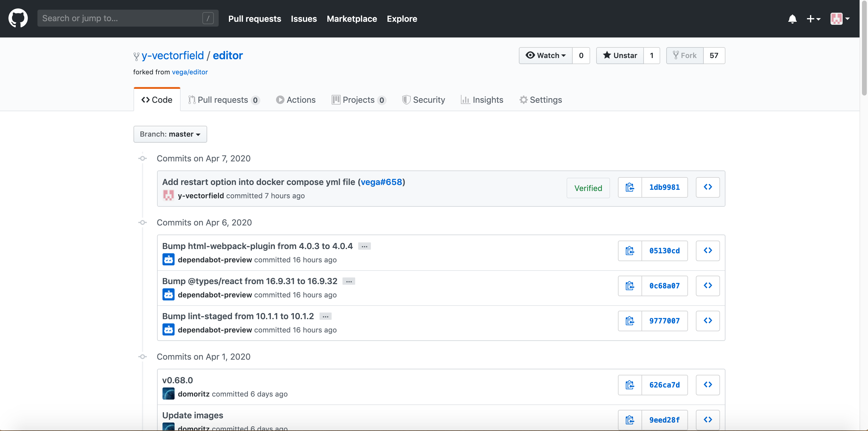This screenshot has width=868, height=431.
Task: Browse repository at commit 626ca7d
Action: coord(708,385)
